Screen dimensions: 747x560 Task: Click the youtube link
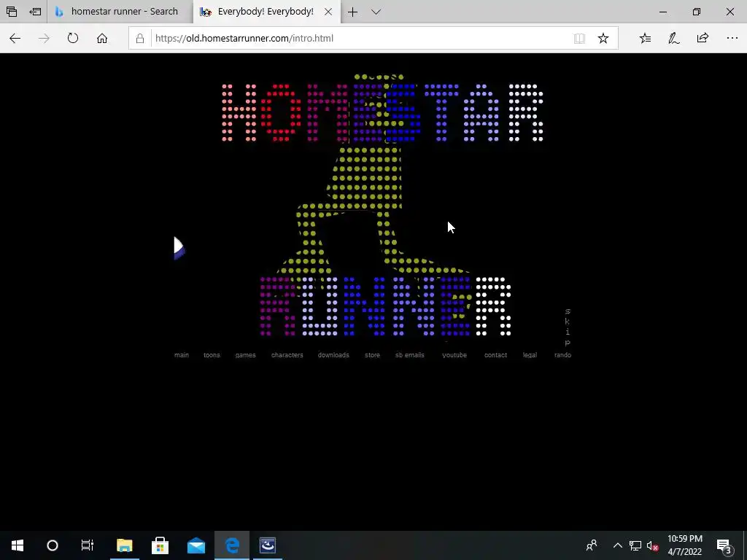tap(454, 355)
